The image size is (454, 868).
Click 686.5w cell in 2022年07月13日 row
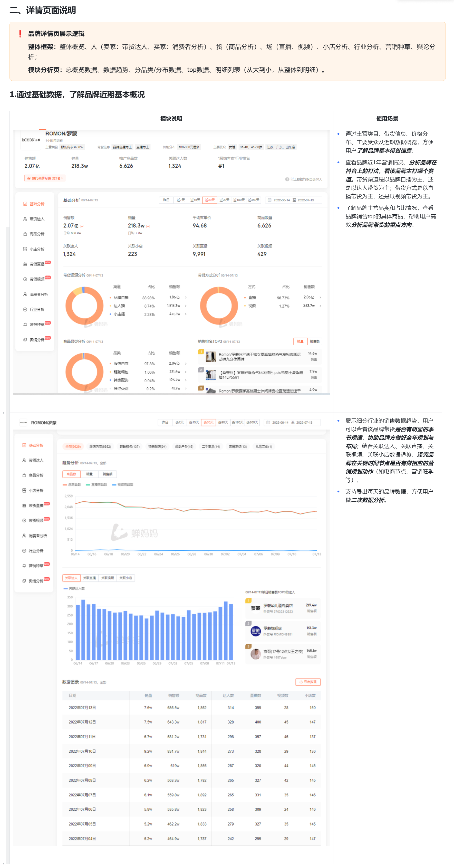(x=173, y=708)
